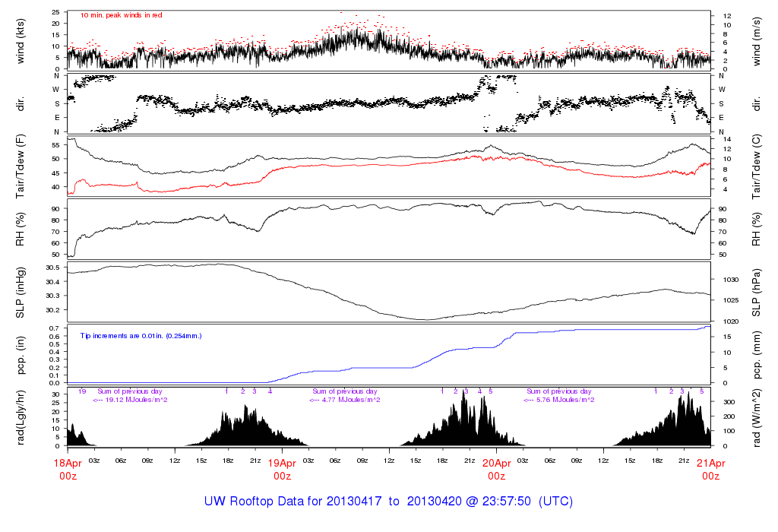
Task: Click the "rad(Lgly/hr)" axis label
Action: pyautogui.click(x=21, y=417)
